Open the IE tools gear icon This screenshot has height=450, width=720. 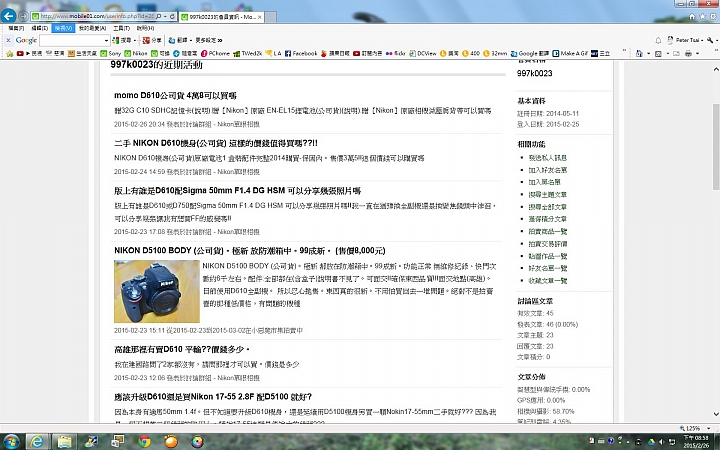coord(712,17)
